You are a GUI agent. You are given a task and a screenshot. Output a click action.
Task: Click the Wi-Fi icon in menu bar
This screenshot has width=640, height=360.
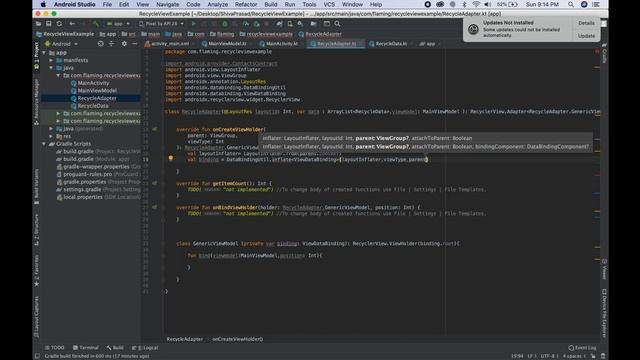(x=476, y=4)
